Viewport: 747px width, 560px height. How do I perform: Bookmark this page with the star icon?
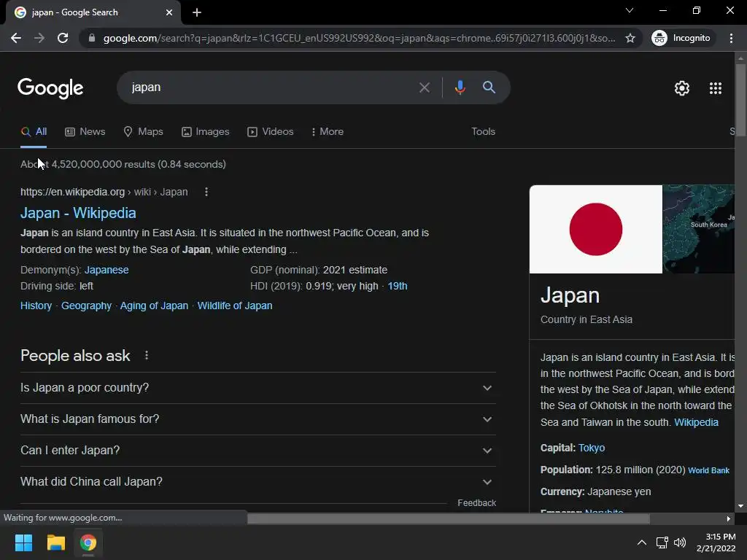630,38
